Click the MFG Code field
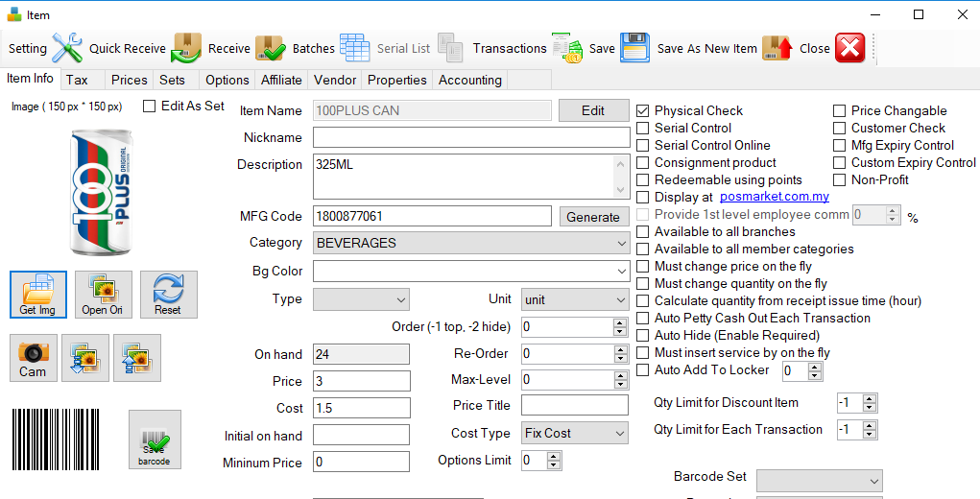Viewport: 980px width, 499px height. click(432, 216)
